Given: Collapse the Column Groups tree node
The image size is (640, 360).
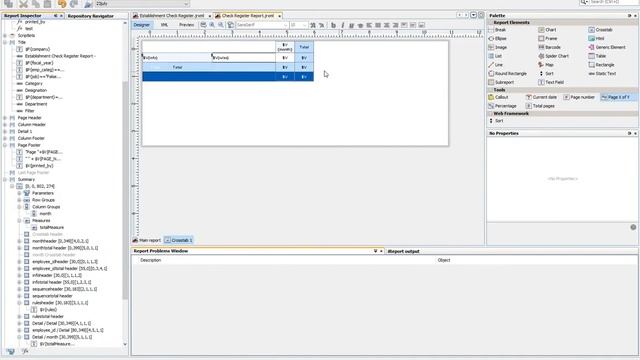Looking at the screenshot, I should tap(19, 207).
